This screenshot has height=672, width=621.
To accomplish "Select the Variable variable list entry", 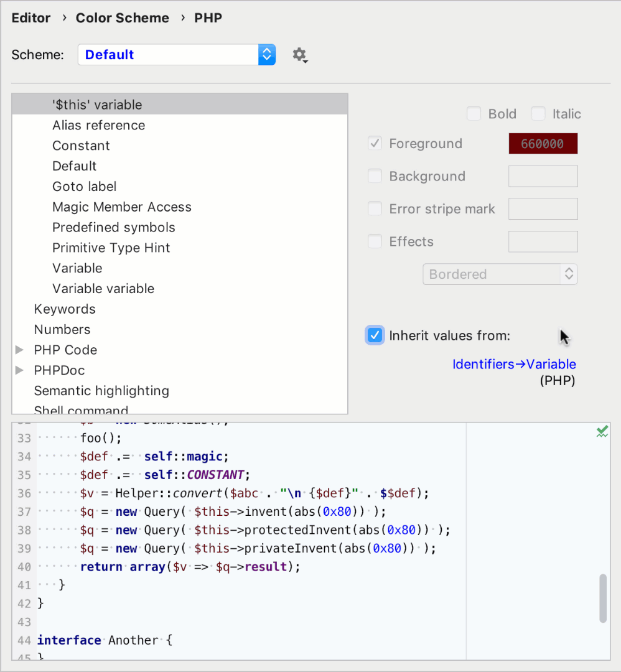I will 103,288.
